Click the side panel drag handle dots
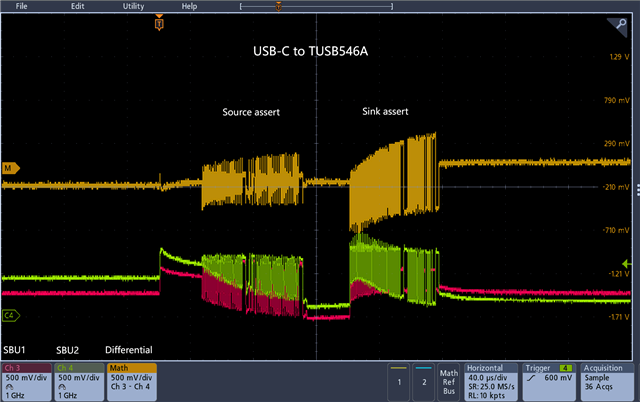The width and height of the screenshot is (640, 402). pyautogui.click(x=638, y=190)
